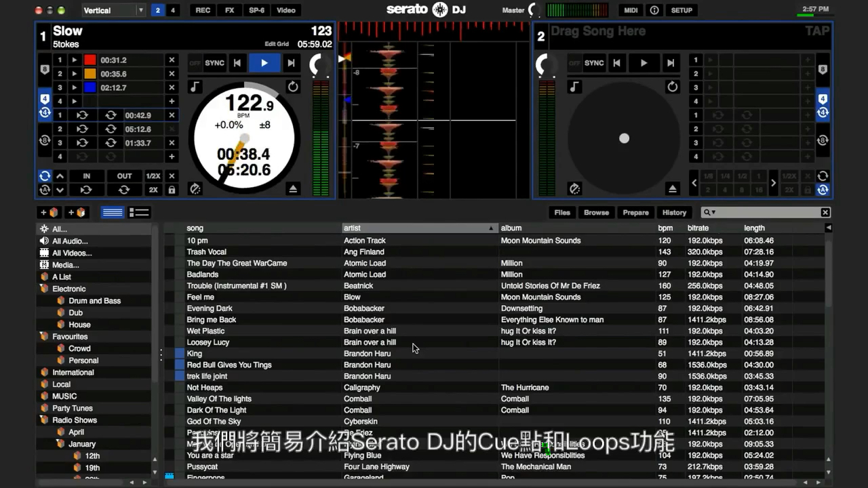Open red cue color swatch
The width and height of the screenshot is (868, 488).
[90, 60]
